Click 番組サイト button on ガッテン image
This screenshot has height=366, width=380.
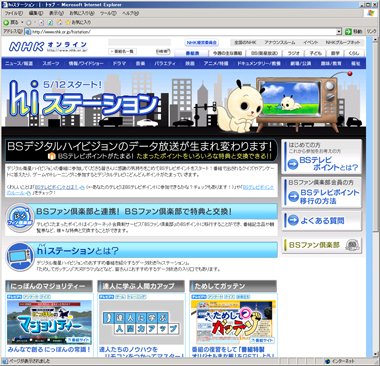pos(262,340)
